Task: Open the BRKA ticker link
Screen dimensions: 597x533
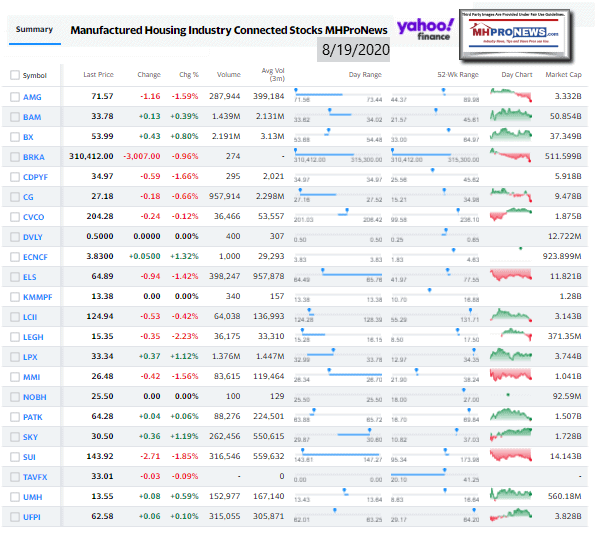Action: 34,157
